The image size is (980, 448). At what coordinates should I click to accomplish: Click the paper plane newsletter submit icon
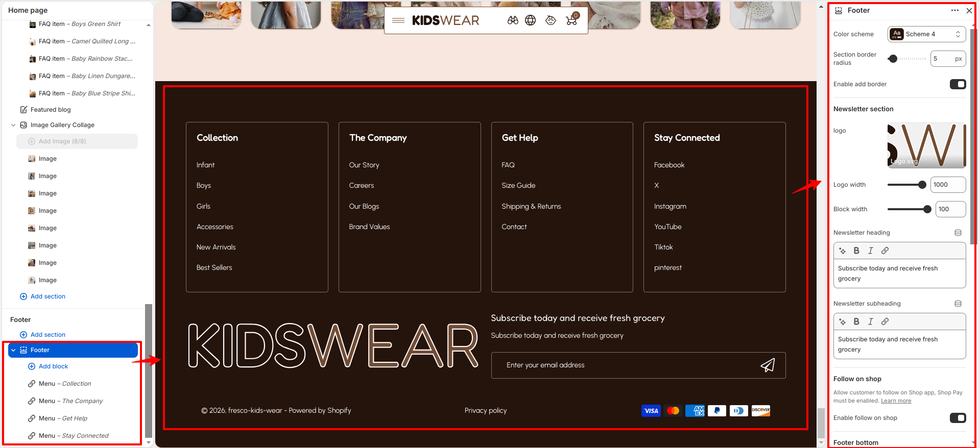pyautogui.click(x=768, y=365)
